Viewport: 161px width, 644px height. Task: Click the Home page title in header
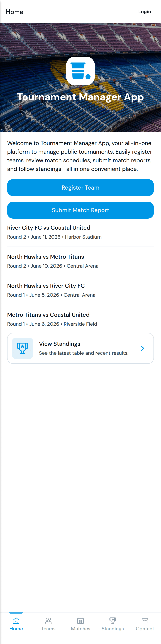click(14, 12)
